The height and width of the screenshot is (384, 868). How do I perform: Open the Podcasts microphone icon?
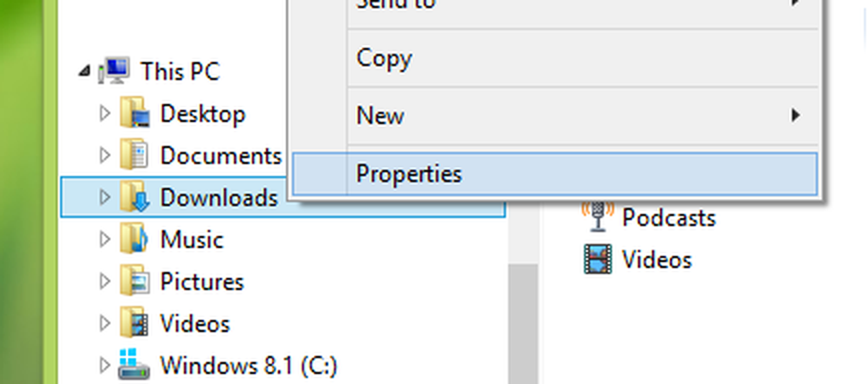coord(597,216)
